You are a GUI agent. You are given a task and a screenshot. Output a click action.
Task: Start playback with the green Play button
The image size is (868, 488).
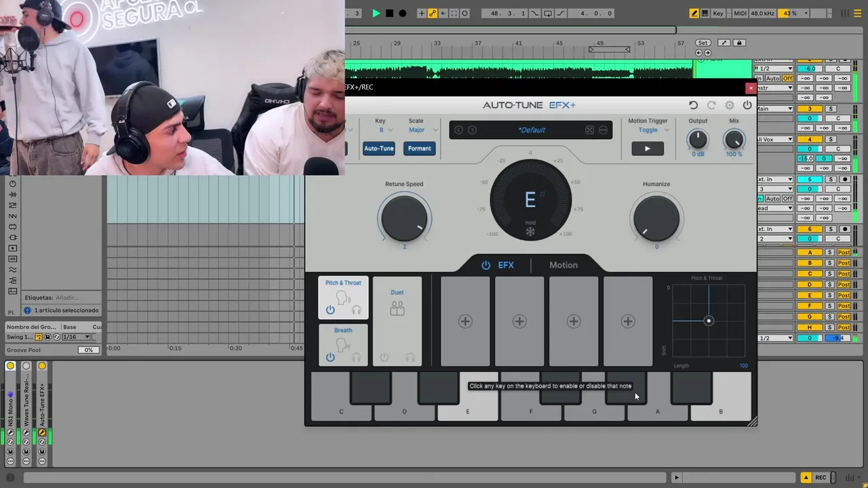coord(376,13)
